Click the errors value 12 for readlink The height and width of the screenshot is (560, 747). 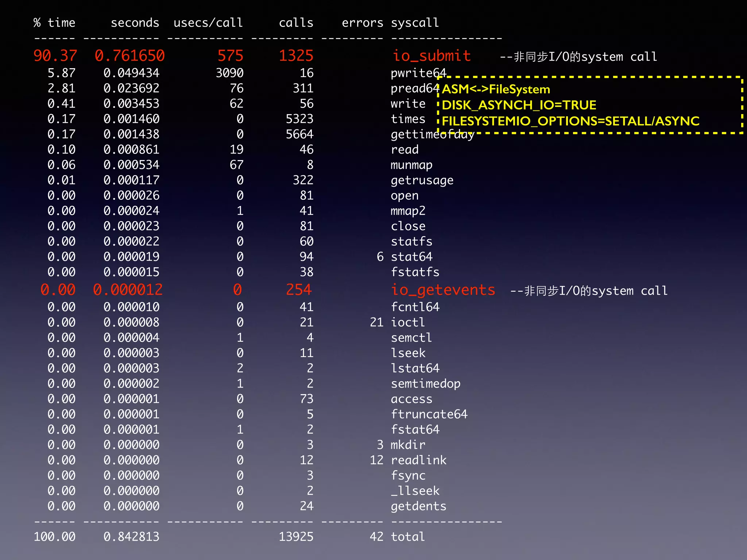tap(376, 460)
